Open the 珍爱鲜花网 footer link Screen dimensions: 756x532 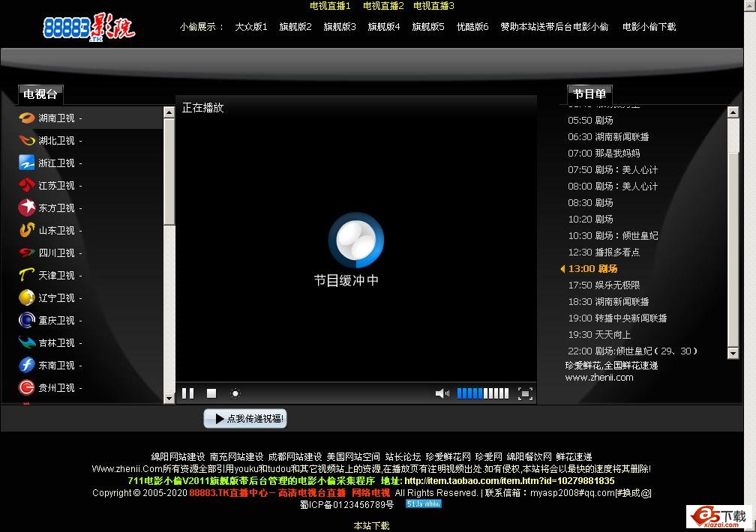click(x=448, y=456)
